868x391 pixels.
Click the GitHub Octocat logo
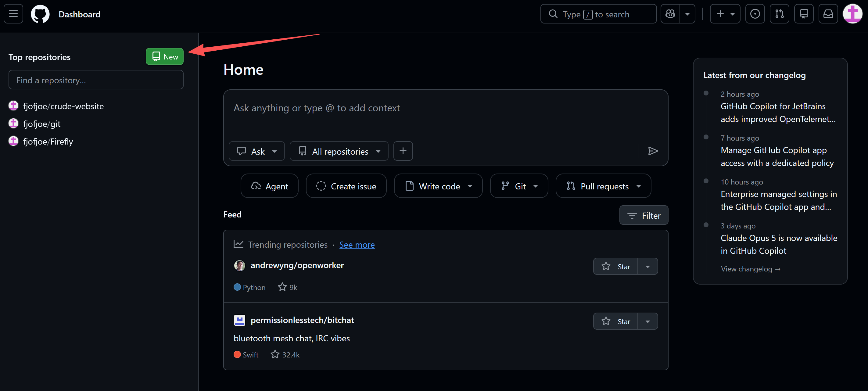pyautogui.click(x=40, y=14)
